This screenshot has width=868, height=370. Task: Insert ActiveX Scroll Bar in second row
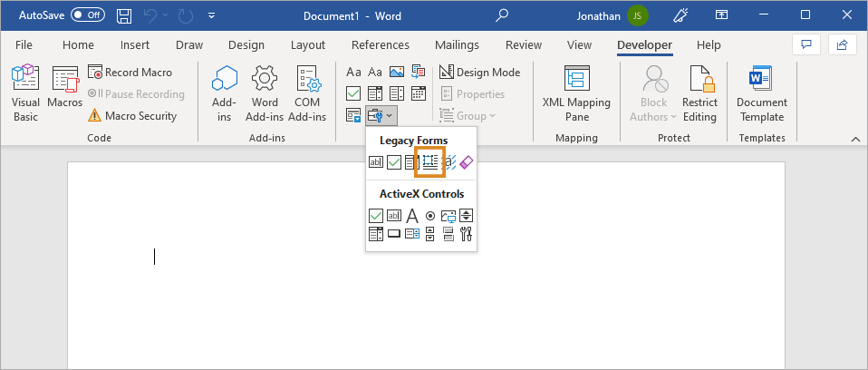coord(430,234)
